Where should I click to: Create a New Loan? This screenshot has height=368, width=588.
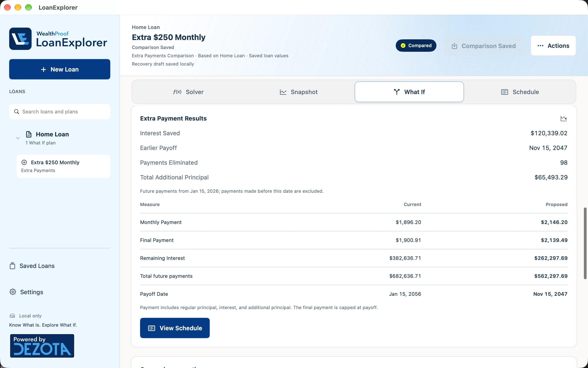coord(60,69)
